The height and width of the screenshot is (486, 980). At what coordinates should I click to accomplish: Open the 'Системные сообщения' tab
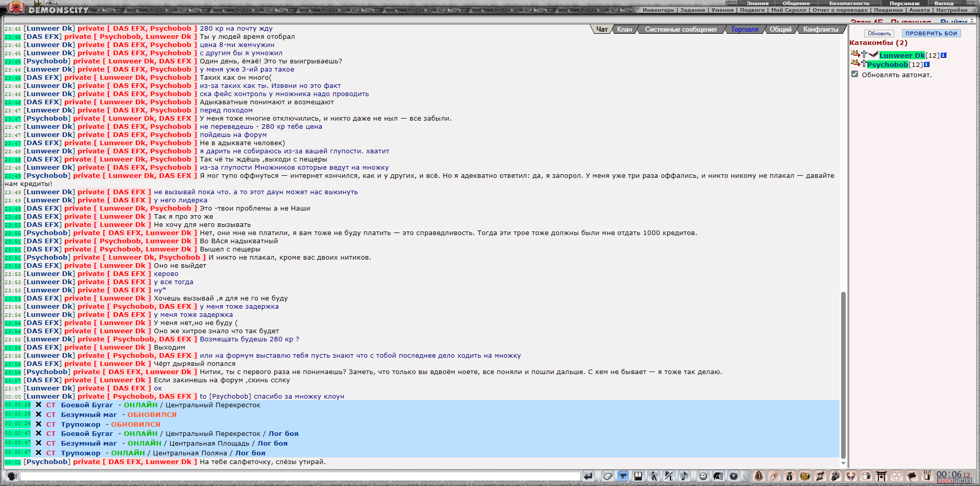click(x=680, y=30)
